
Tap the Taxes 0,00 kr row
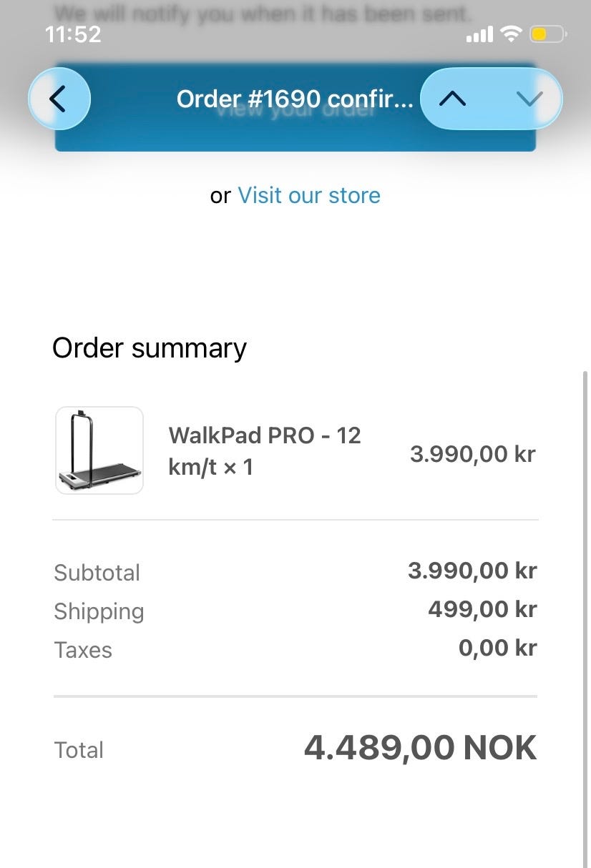click(295, 649)
